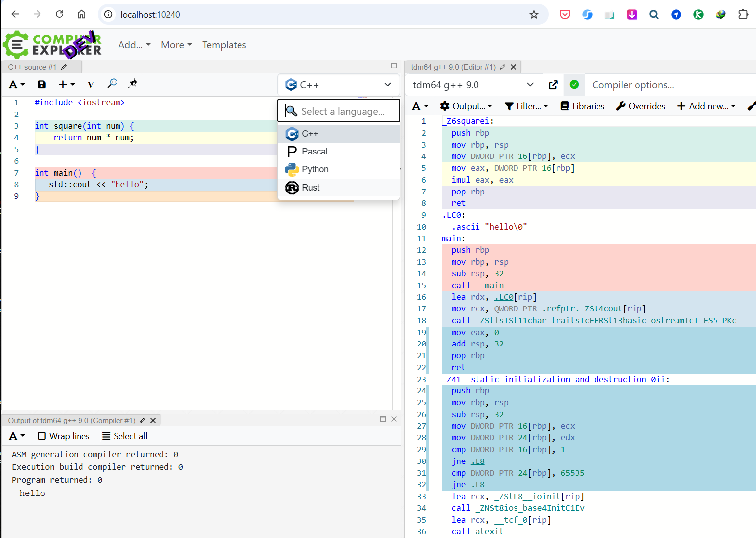The height and width of the screenshot is (538, 756).
Task: Open compiler pop-out arrow icon
Action: (553, 85)
